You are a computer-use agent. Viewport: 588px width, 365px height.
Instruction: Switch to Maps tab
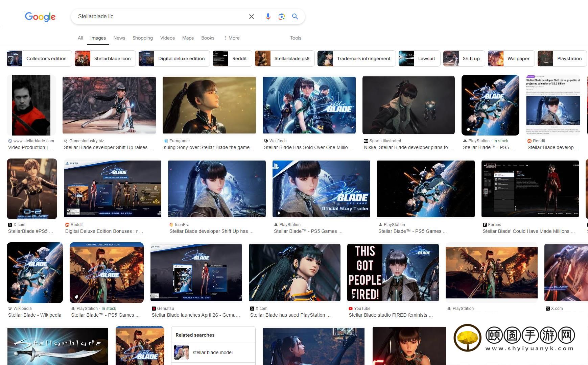coord(188,38)
